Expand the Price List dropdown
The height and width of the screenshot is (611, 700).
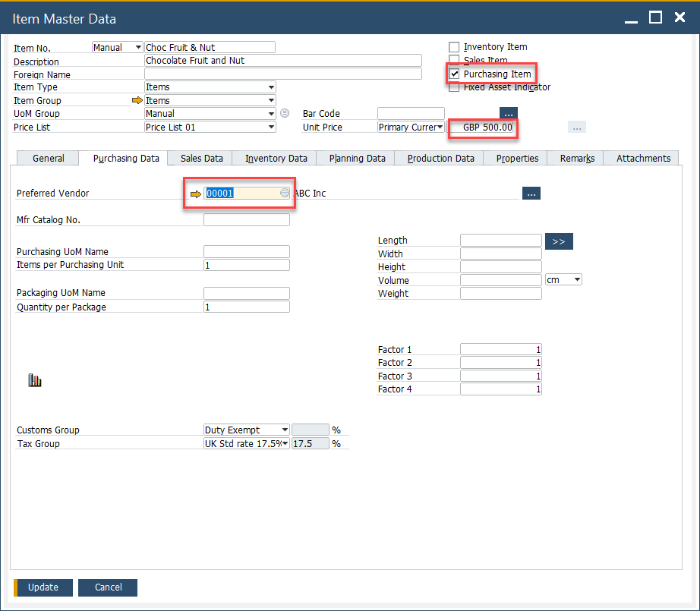271,128
